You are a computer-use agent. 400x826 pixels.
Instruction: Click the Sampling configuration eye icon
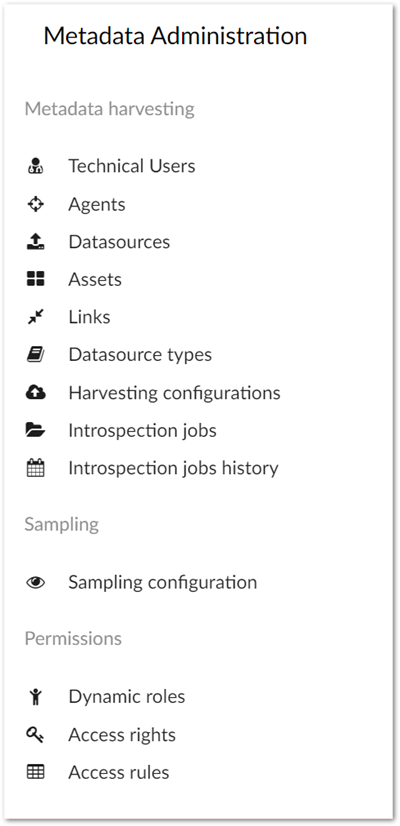pos(35,583)
